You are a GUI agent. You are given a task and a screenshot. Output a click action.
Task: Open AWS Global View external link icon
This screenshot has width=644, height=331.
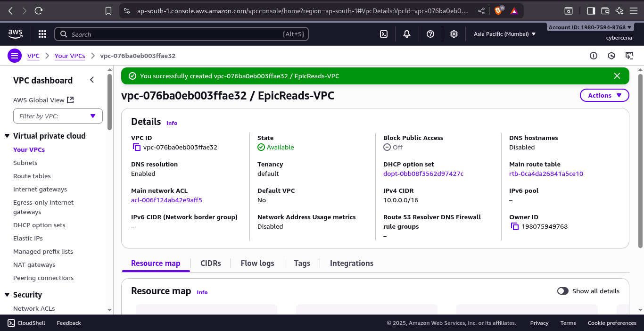pyautogui.click(x=70, y=100)
